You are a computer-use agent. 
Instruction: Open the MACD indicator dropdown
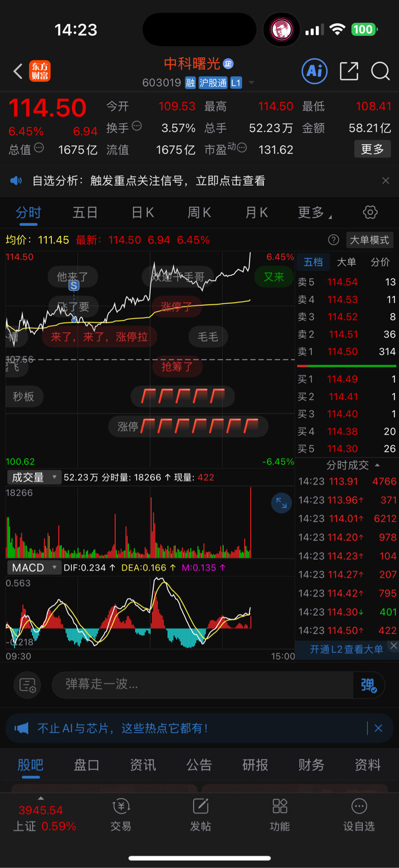pyautogui.click(x=34, y=567)
